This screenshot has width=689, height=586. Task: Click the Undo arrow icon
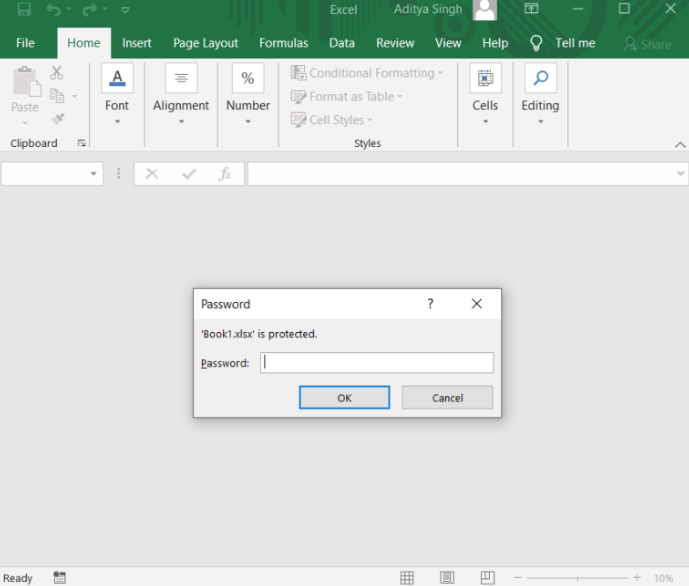point(54,9)
